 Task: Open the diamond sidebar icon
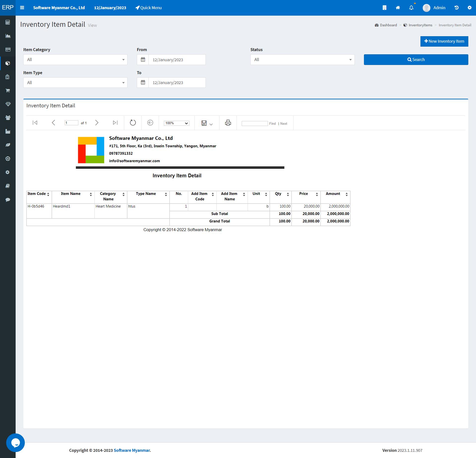pos(8,104)
